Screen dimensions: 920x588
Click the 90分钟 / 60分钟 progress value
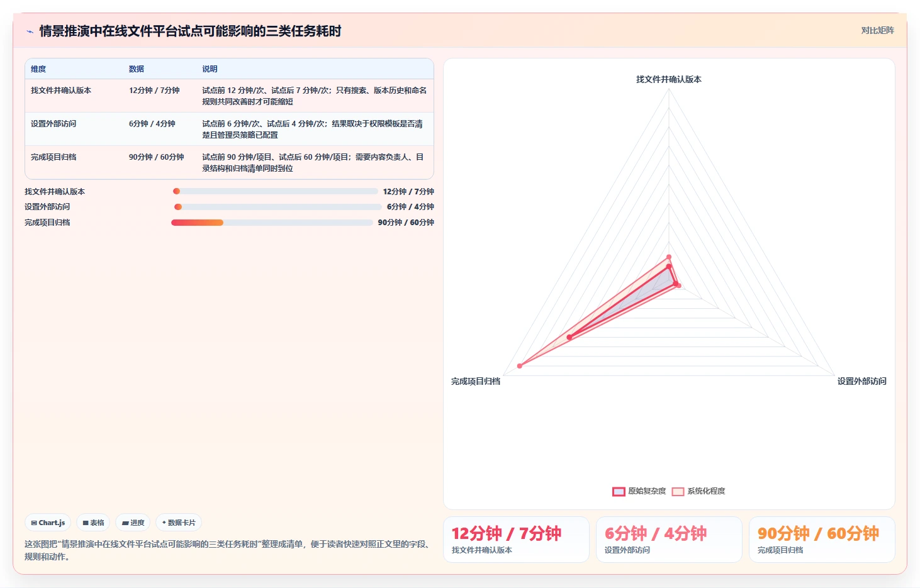(406, 223)
